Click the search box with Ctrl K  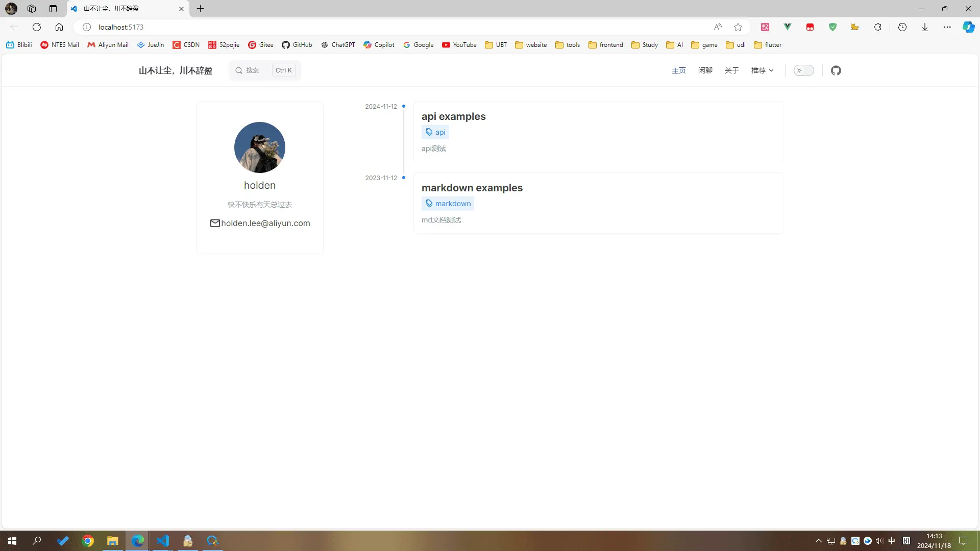264,70
